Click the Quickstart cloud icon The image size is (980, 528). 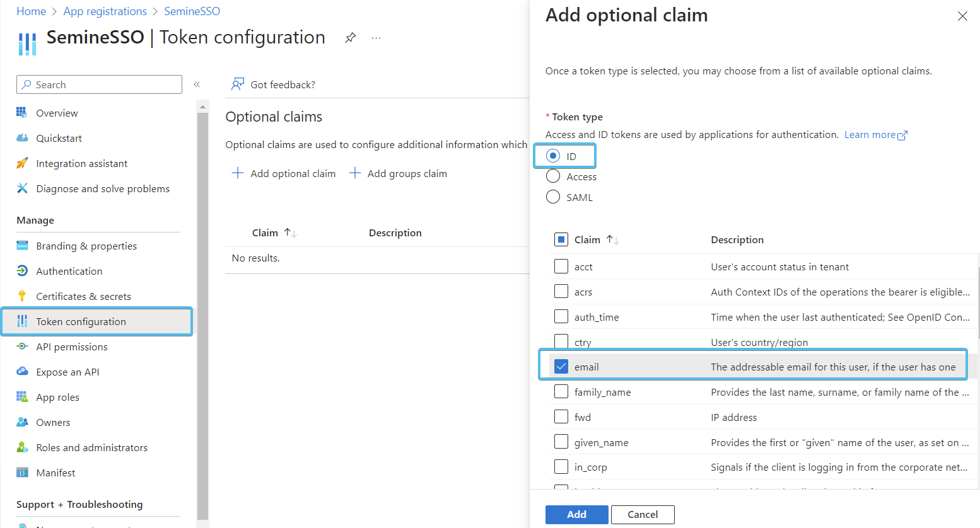tap(22, 138)
